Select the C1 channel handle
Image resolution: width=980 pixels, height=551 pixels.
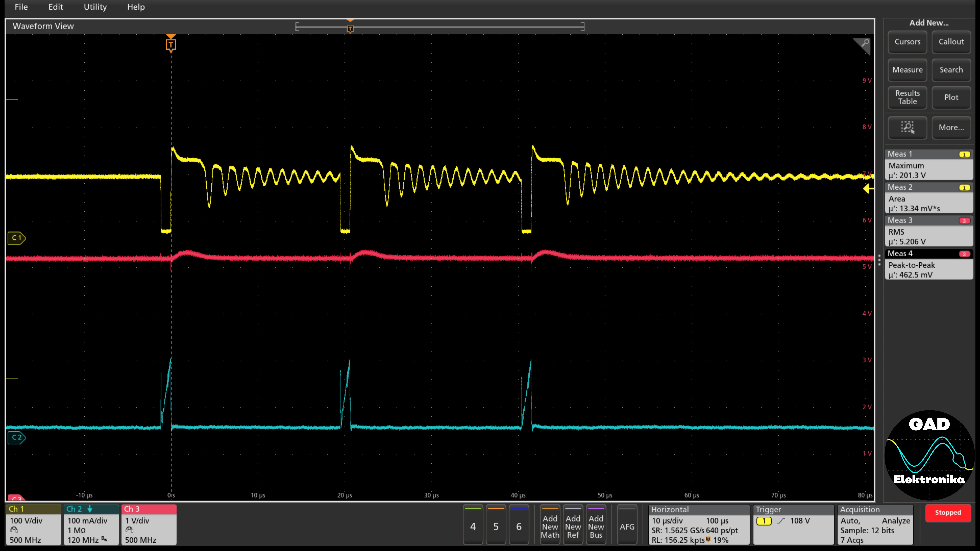(16, 238)
